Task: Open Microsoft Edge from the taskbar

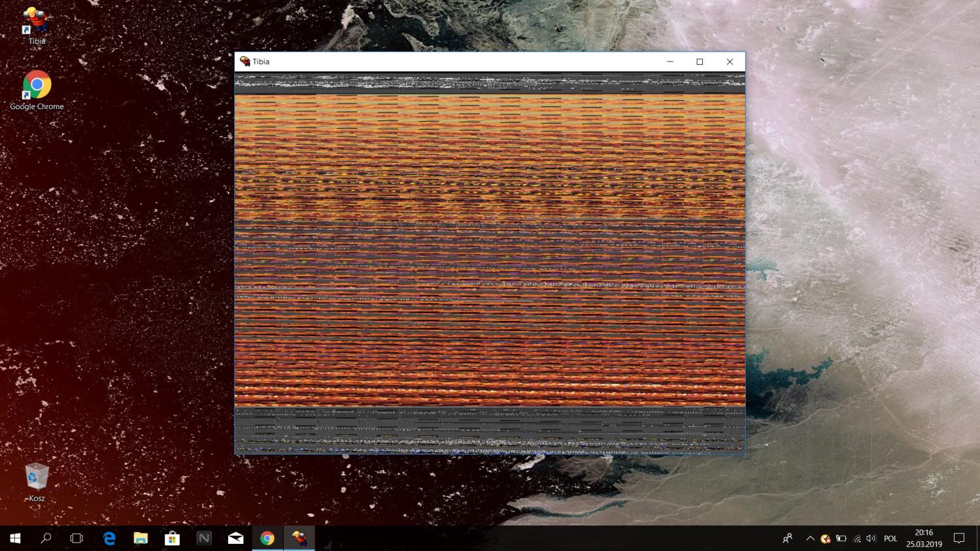Action: click(x=109, y=539)
